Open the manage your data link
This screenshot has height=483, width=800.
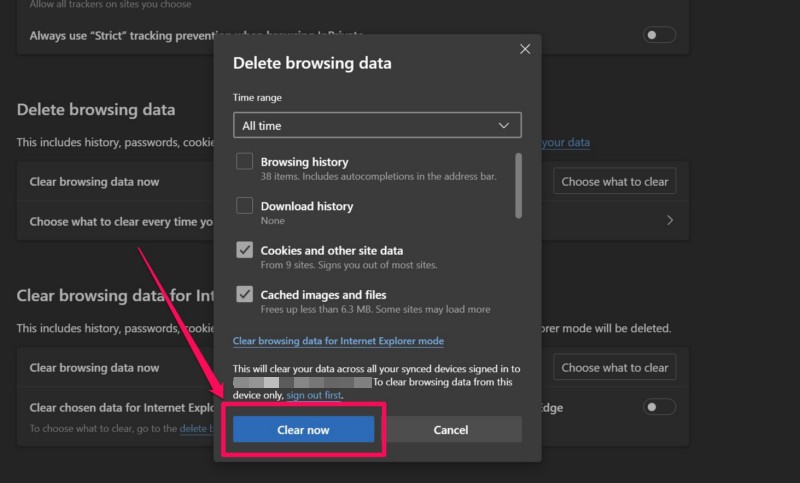(565, 143)
